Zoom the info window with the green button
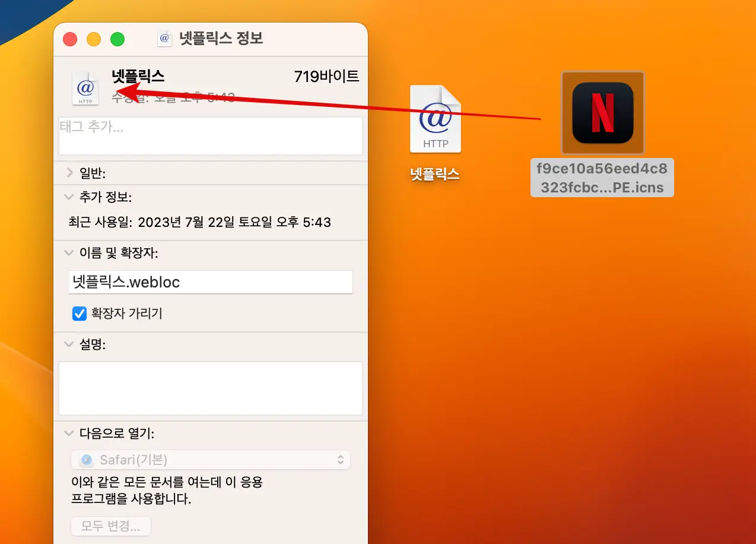 pos(117,39)
